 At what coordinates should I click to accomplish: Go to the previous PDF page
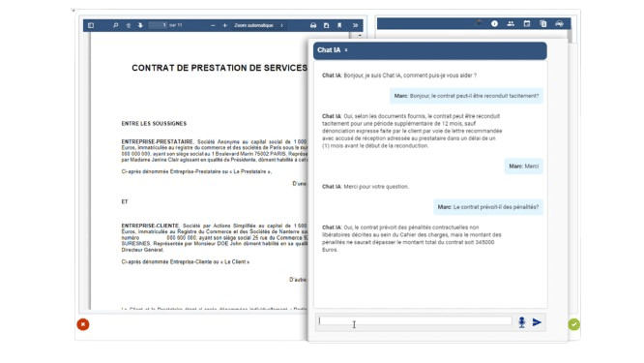click(129, 25)
